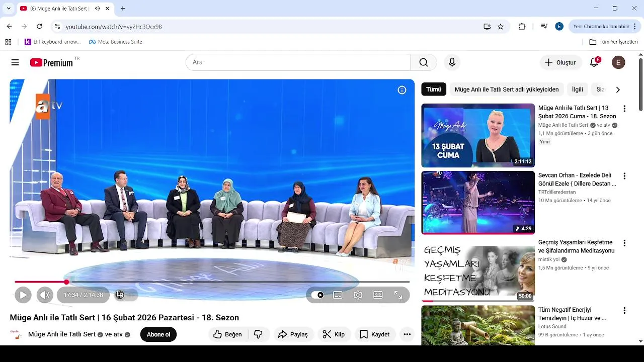Open Geçmiş Yaşamları meditation thumbnail

point(478,270)
